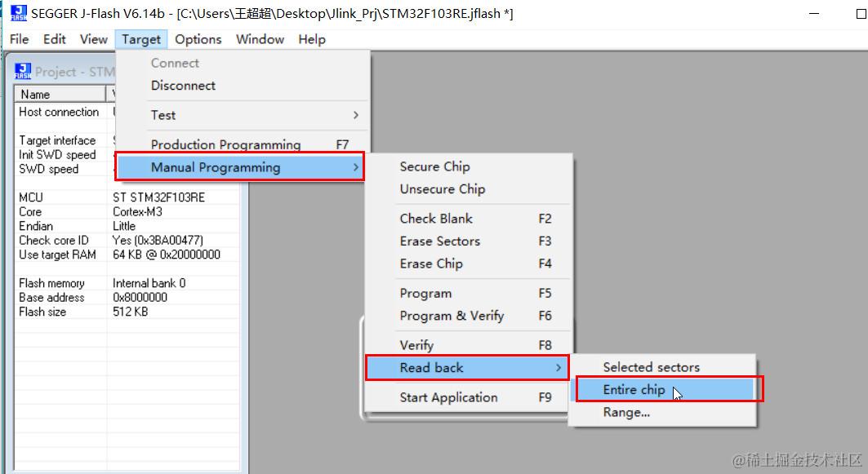Click the 64 KB @ 0x20000000 value

(167, 255)
